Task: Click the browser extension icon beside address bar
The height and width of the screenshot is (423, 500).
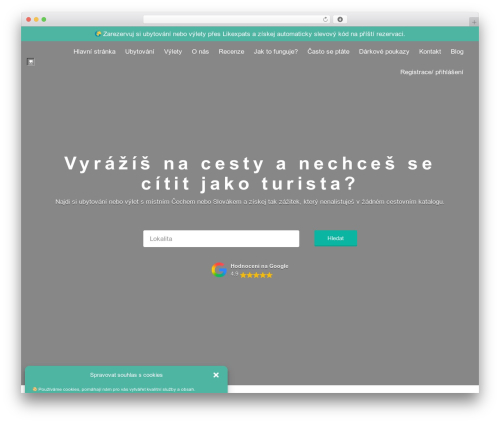Action: point(340,20)
